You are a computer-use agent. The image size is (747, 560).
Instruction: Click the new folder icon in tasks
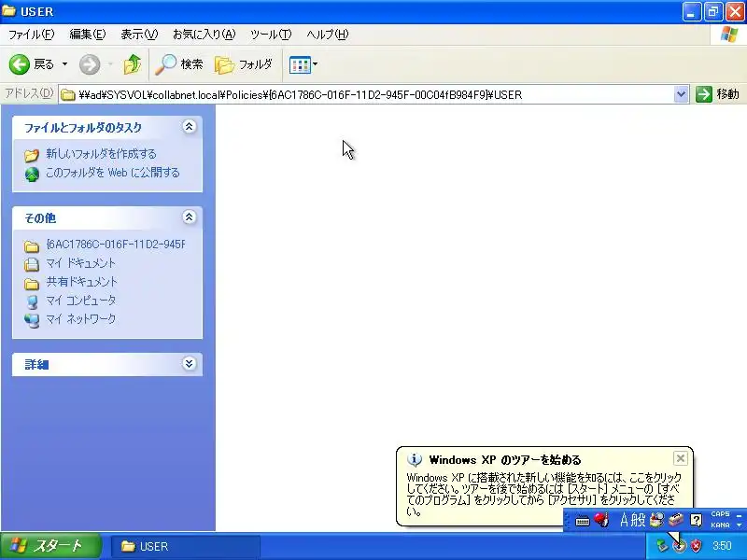[x=32, y=155]
